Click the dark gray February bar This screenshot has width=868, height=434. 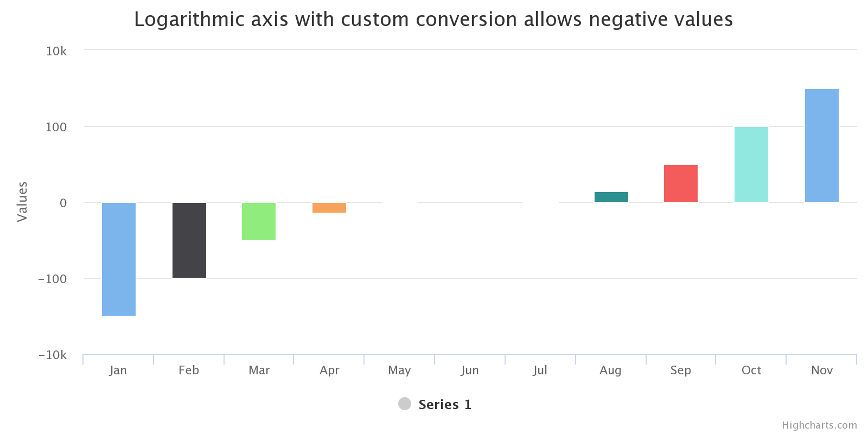(189, 240)
